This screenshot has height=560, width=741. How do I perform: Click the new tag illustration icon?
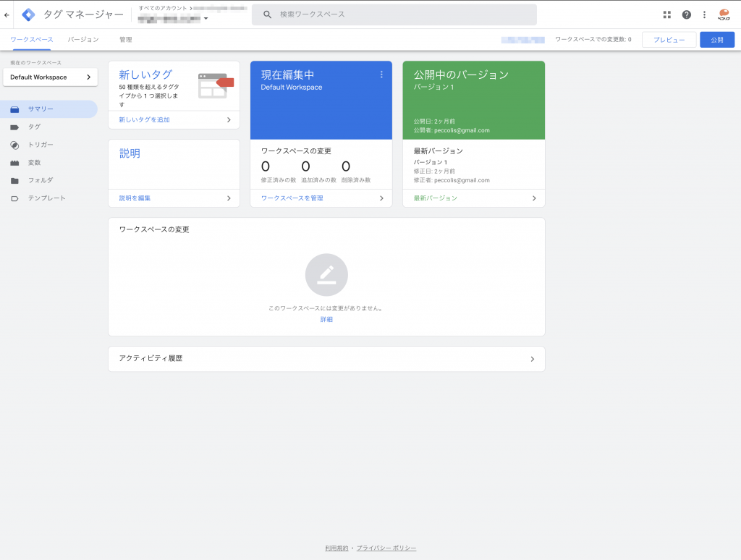tap(216, 85)
